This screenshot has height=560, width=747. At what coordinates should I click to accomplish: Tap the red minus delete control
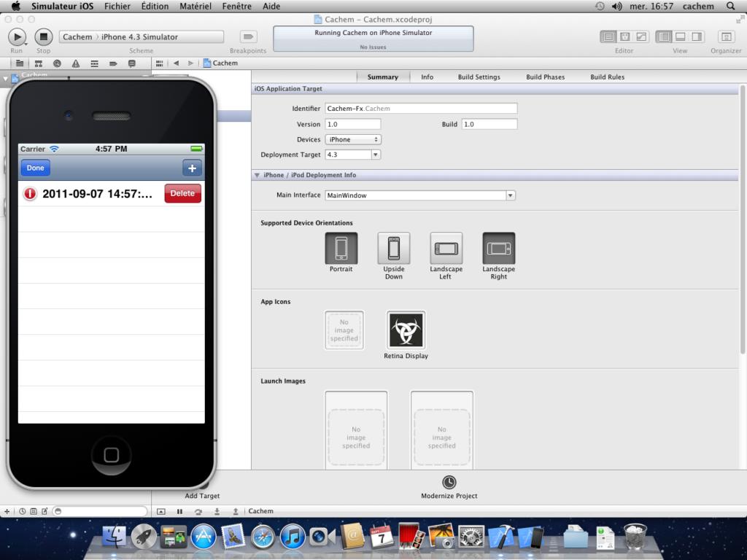[29, 194]
